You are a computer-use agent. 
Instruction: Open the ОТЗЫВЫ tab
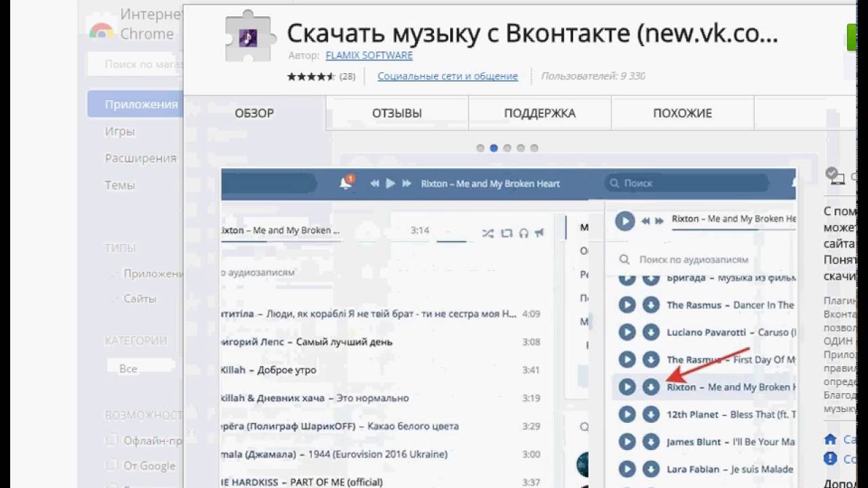[x=397, y=113]
